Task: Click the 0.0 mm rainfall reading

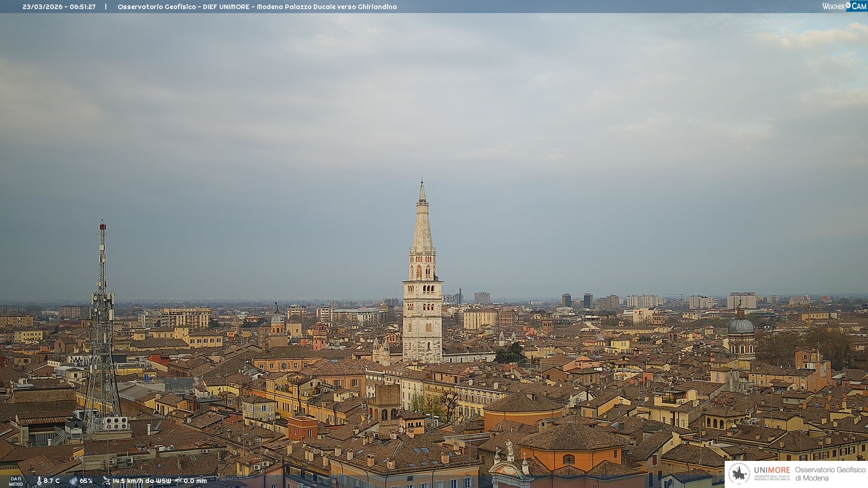Action: point(195,481)
